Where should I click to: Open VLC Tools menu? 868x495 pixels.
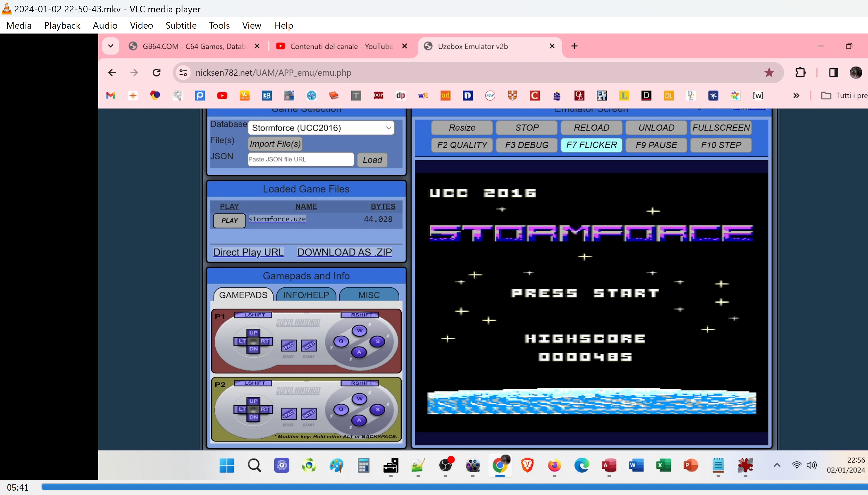pos(219,26)
